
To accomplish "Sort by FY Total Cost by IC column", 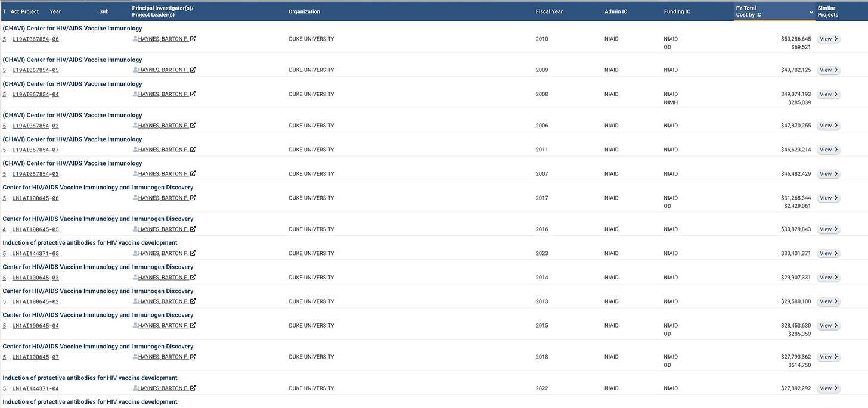I will [x=774, y=11].
